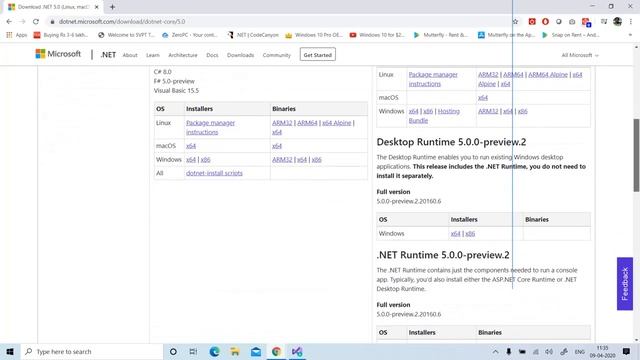Open the Chrome three-dot menu

pos(631,22)
